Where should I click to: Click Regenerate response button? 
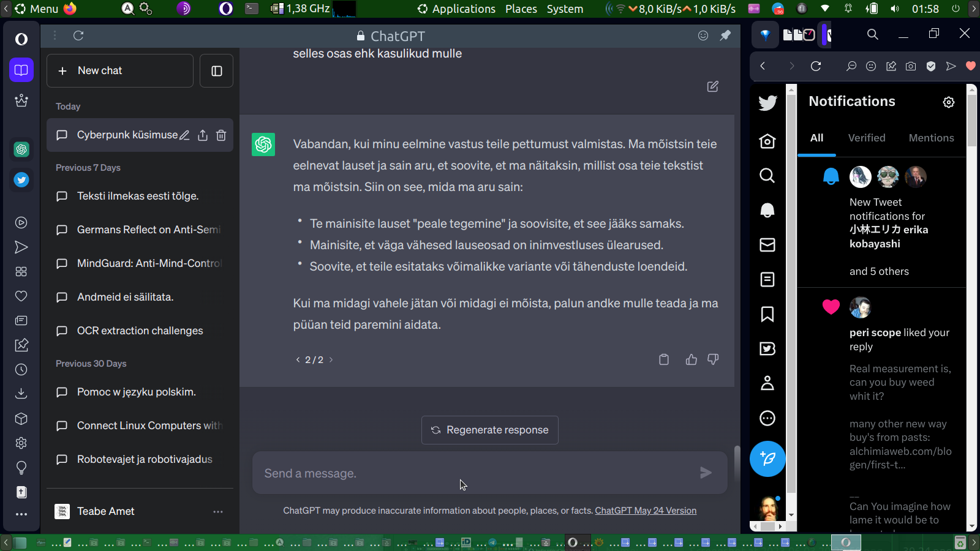(x=490, y=430)
